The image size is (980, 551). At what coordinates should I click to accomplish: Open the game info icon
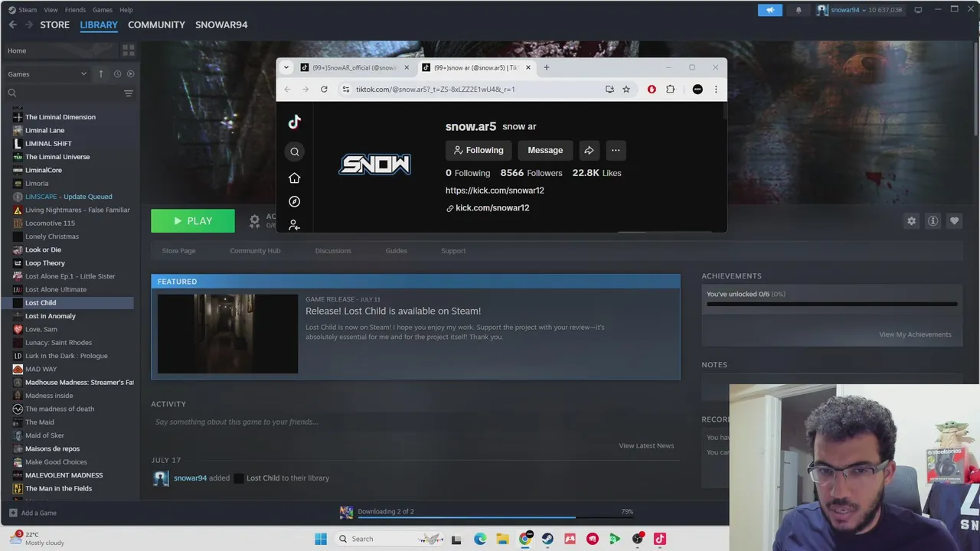click(933, 220)
